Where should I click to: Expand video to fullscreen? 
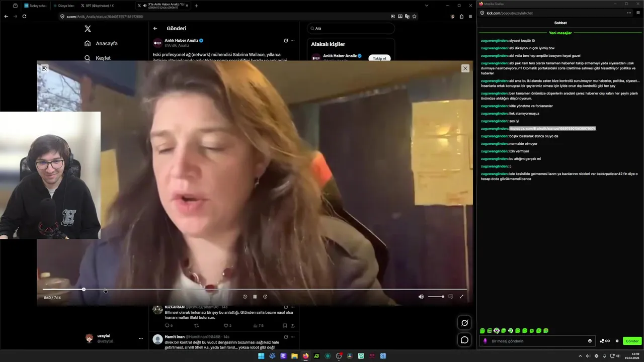tap(461, 297)
